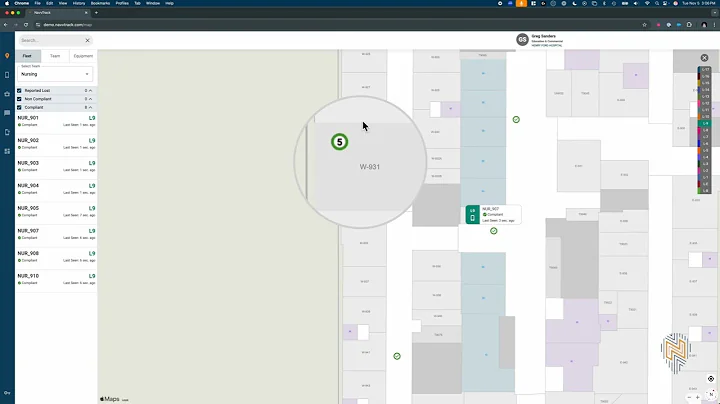Viewport: 720px width, 404px height.
Task: Open the dashboard grid sidebar icon
Action: 7,151
